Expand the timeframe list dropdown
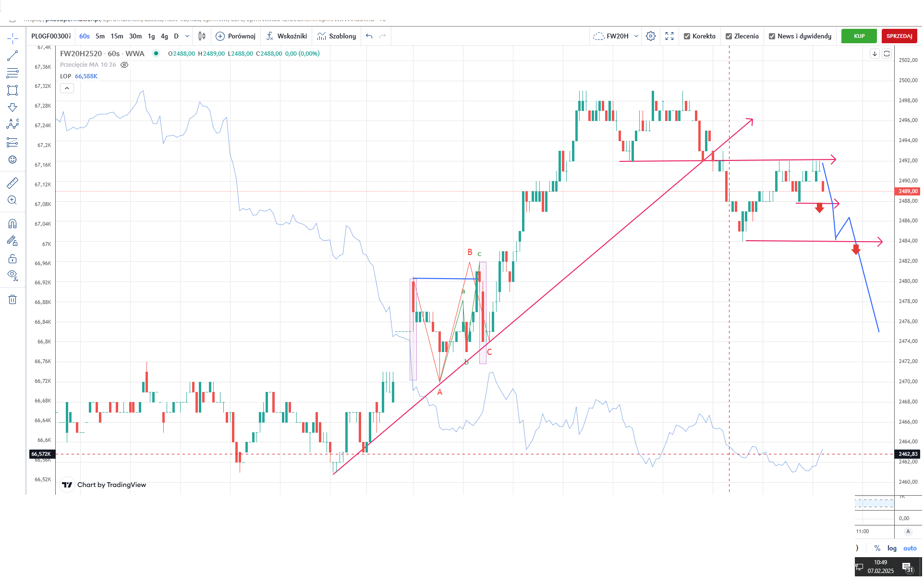The width and height of the screenshot is (924, 585). click(x=187, y=36)
